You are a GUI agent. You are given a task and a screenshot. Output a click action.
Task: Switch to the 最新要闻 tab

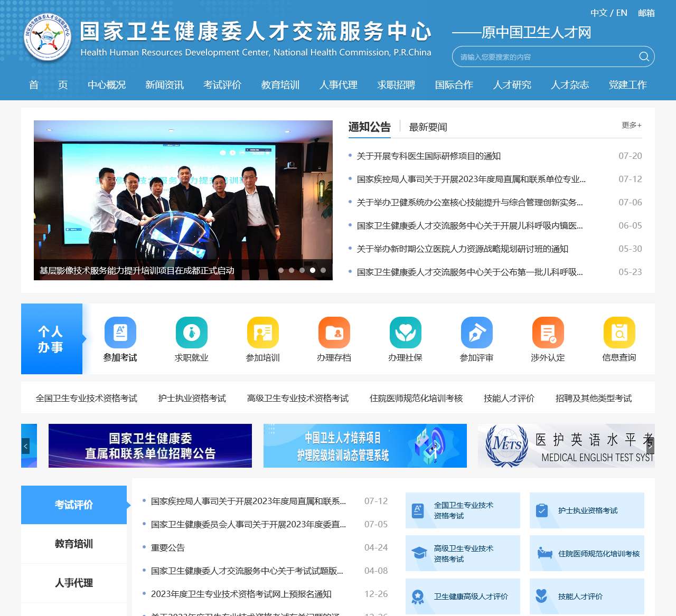tap(428, 127)
